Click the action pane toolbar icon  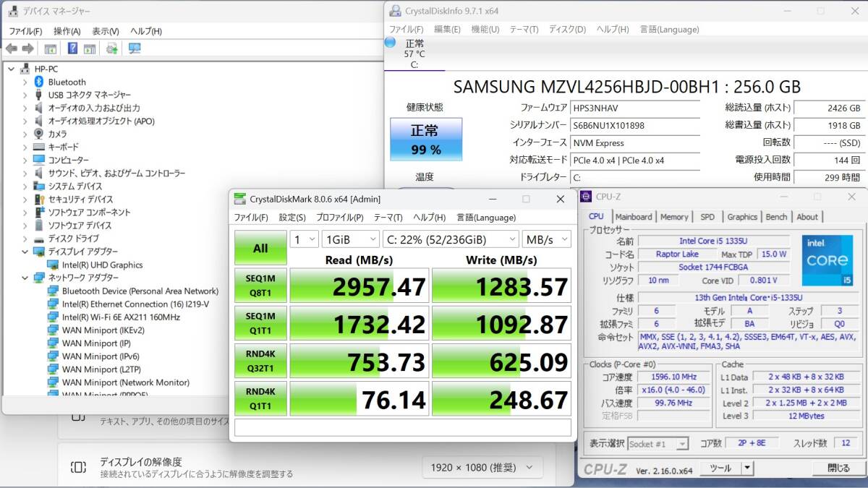pyautogui.click(x=89, y=48)
